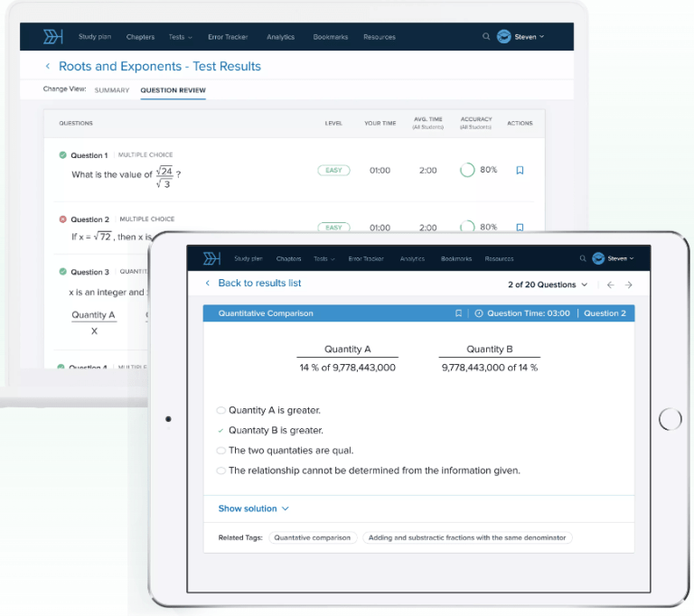Click the YOUR TIME column header
Viewport: 694px width, 616px height.
tap(380, 124)
